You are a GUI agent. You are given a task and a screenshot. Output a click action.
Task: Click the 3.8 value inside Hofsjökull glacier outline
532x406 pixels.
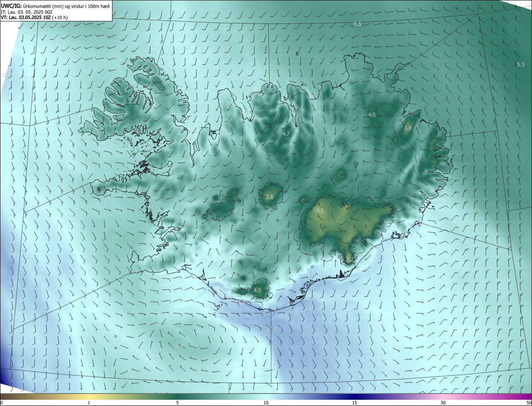[269, 197]
